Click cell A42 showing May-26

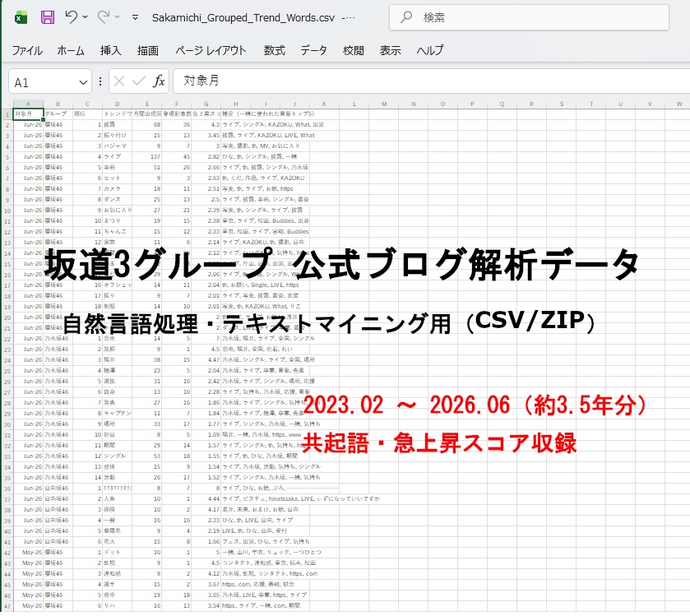click(28, 553)
